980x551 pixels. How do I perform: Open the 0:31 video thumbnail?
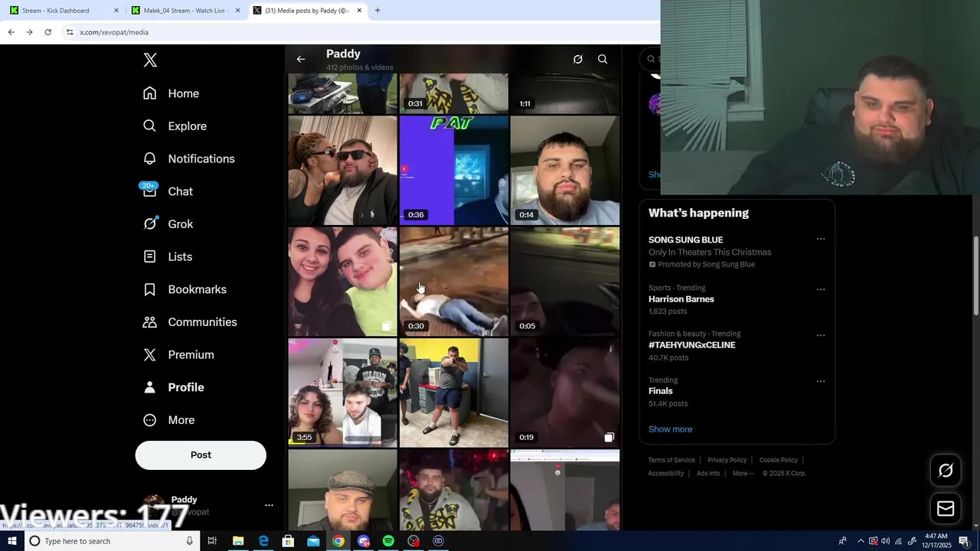coord(454,93)
